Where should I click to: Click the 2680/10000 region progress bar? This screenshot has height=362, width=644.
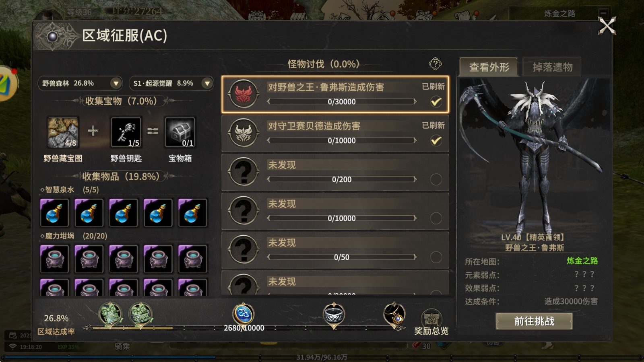click(244, 328)
